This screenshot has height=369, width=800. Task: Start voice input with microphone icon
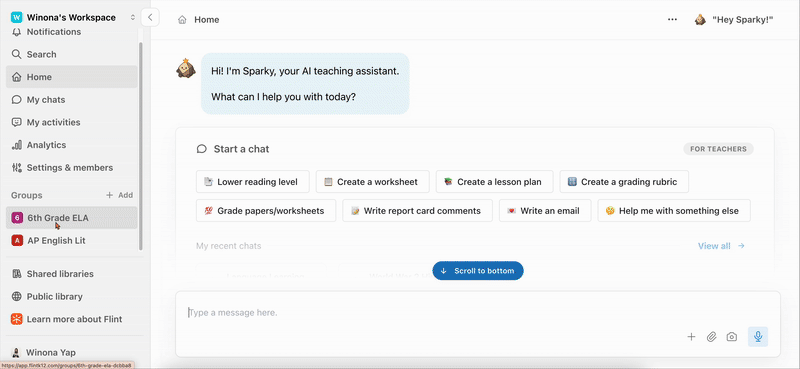(x=758, y=337)
